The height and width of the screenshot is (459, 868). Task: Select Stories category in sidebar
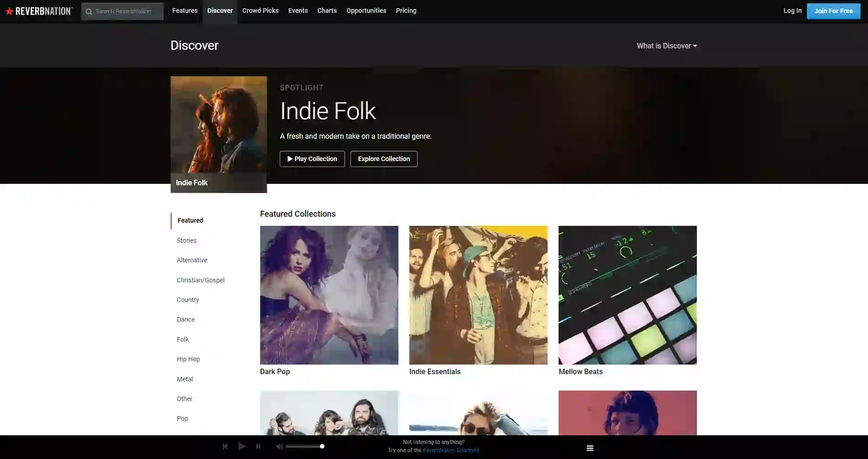(187, 240)
